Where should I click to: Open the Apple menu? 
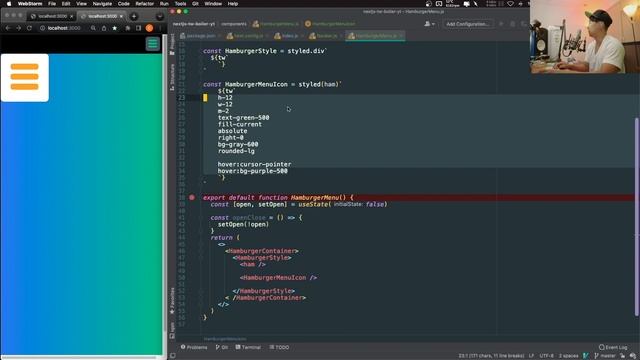(9, 4)
